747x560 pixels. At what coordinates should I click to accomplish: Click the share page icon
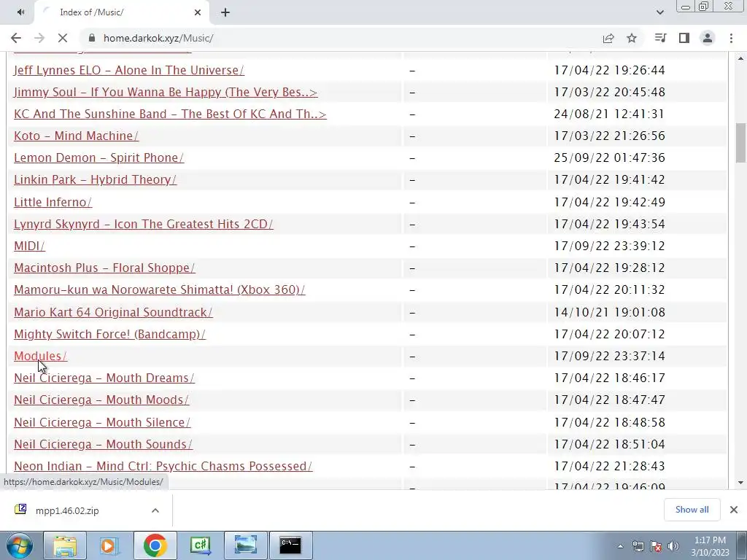point(608,38)
